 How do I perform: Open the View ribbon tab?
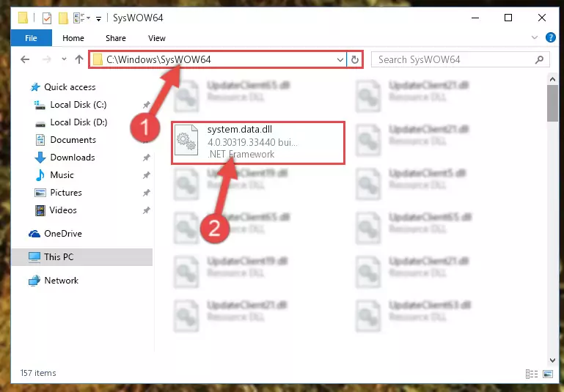156,38
